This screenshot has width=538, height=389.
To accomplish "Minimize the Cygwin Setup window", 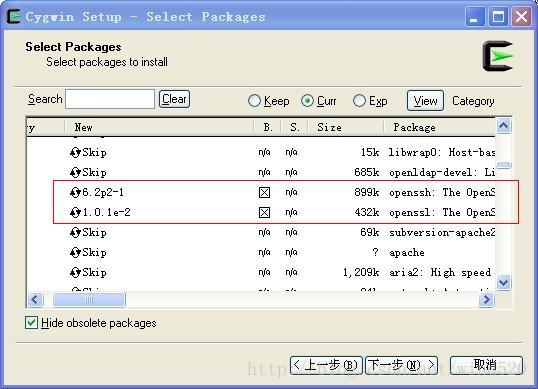I will point(475,16).
